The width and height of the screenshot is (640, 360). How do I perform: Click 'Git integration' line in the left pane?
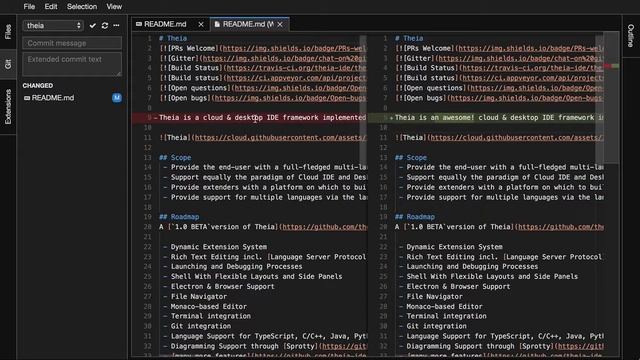tap(200, 326)
